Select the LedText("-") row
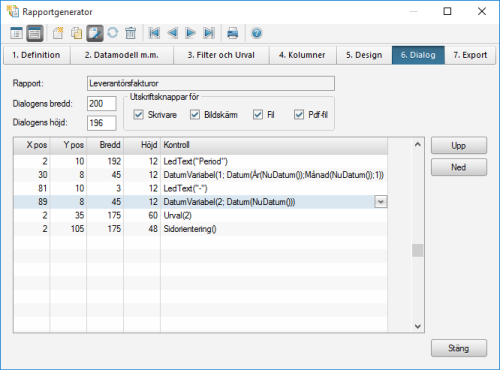The width and height of the screenshot is (500, 370). (x=200, y=188)
